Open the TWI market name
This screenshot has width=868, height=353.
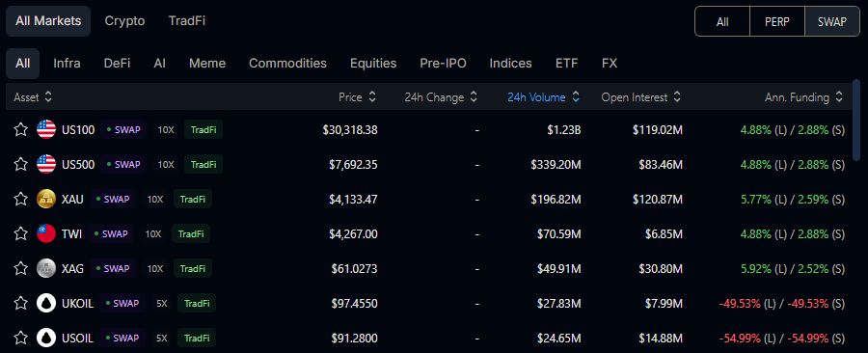[72, 233]
